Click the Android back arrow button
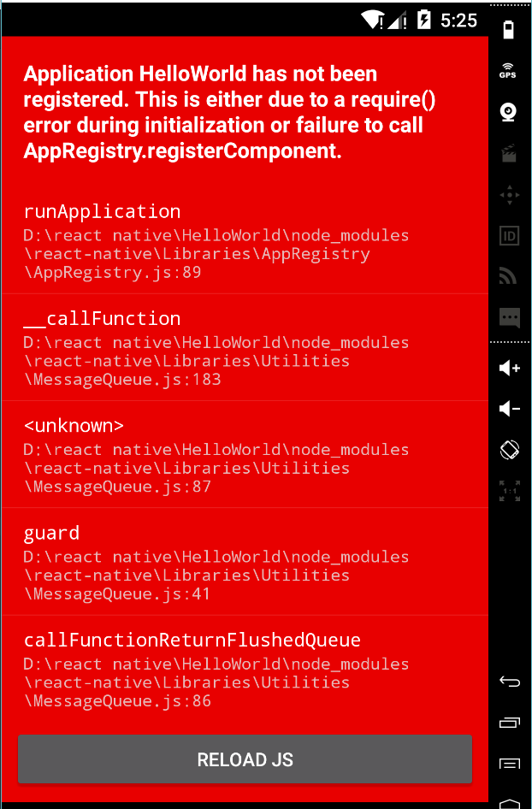The height and width of the screenshot is (809, 532). tap(509, 682)
